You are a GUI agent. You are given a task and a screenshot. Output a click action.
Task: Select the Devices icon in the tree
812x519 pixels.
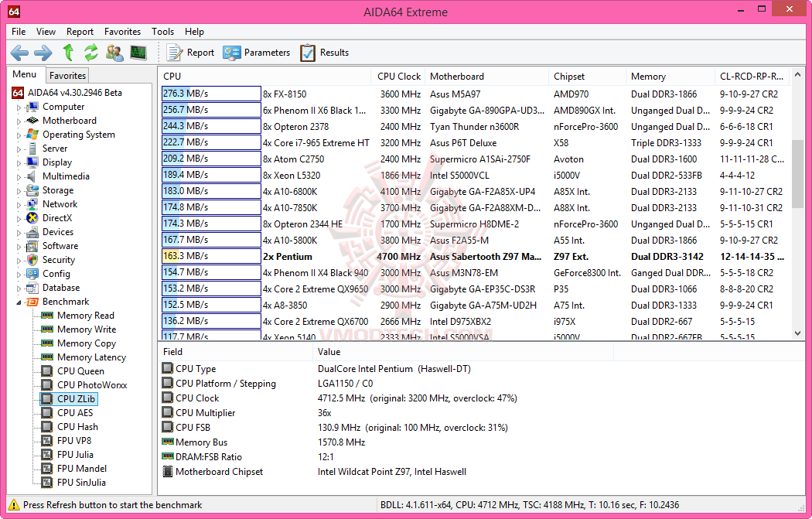pos(32,232)
